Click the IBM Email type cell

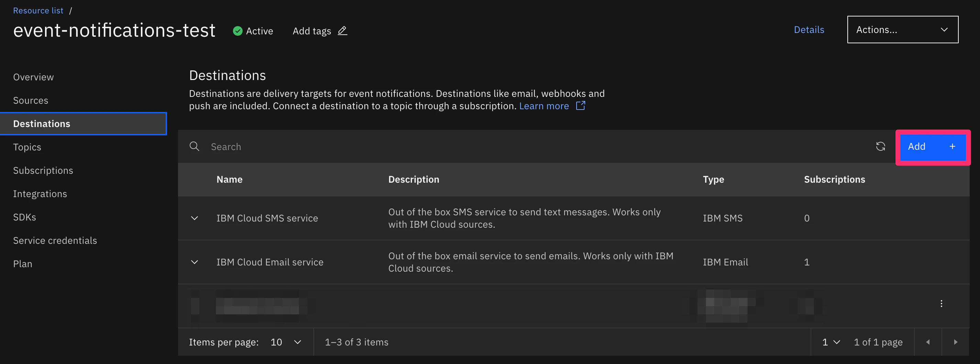click(725, 262)
